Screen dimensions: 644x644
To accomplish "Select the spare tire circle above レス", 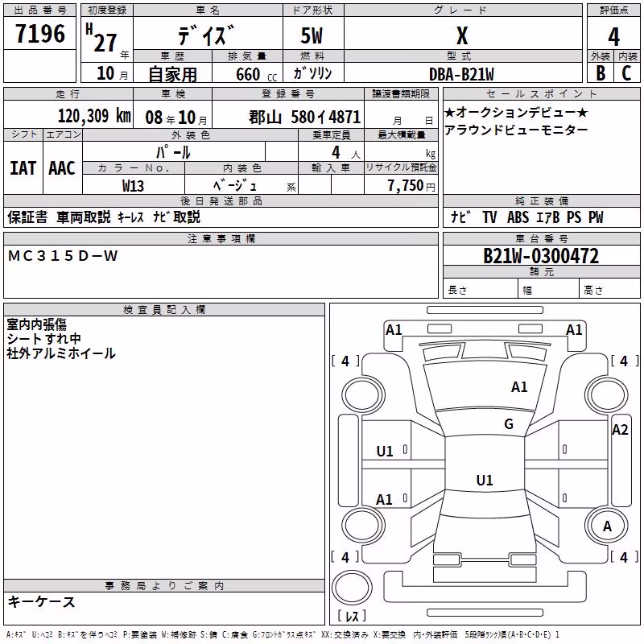I will tap(352, 587).
